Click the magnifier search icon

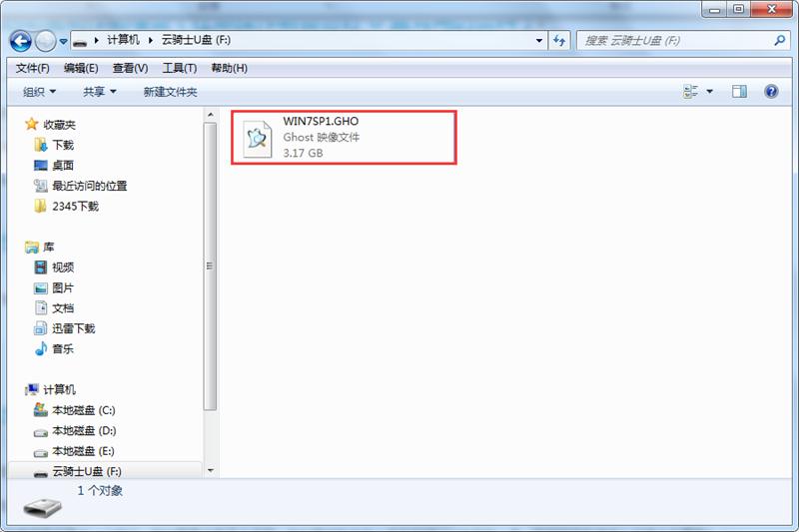pyautogui.click(x=779, y=40)
